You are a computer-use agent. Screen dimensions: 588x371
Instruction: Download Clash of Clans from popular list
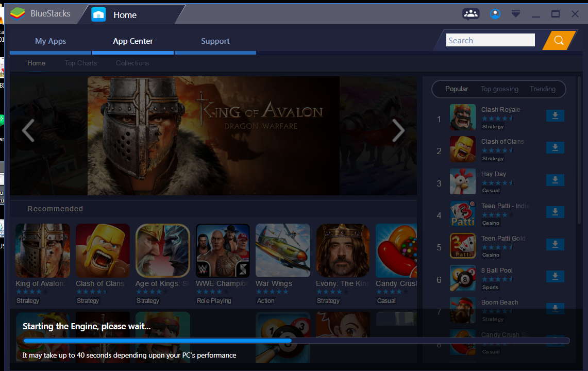555,147
